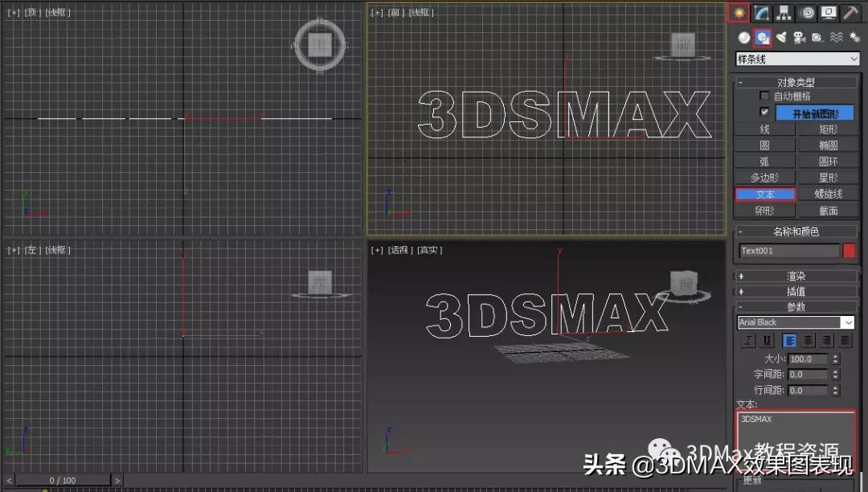Select the Cameras category icon
Image resolution: width=868 pixels, height=492 pixels.
(x=800, y=37)
